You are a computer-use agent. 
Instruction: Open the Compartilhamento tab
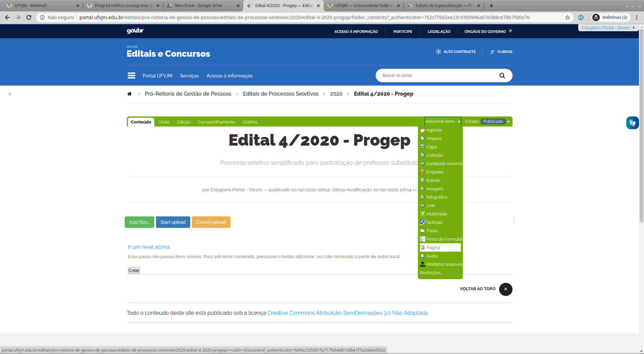[x=216, y=122]
